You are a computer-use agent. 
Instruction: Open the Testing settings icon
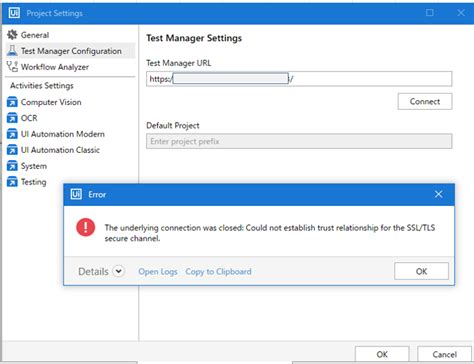coord(12,182)
